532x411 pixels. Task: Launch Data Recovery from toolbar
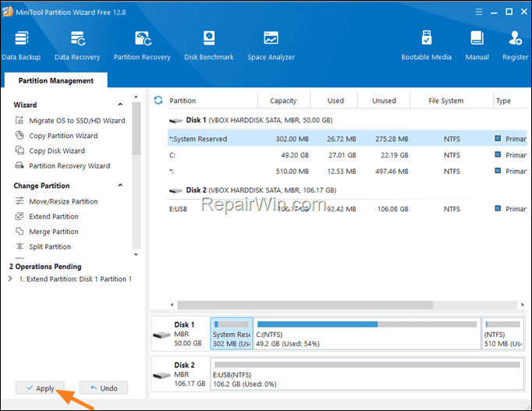pyautogui.click(x=77, y=46)
